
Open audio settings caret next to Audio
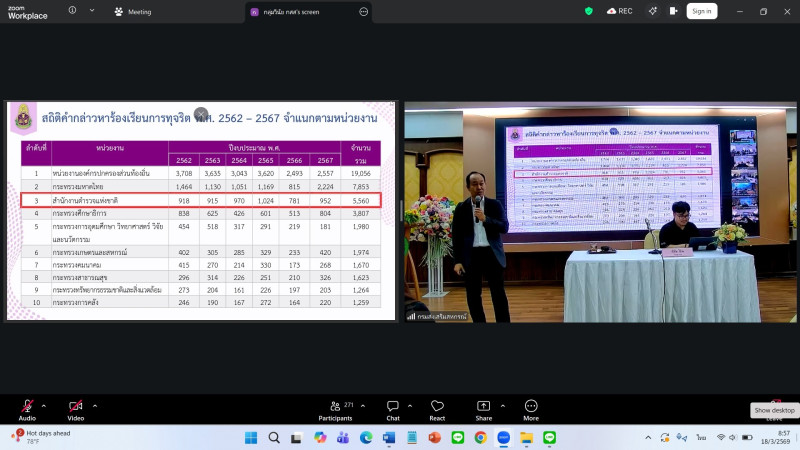(43, 405)
